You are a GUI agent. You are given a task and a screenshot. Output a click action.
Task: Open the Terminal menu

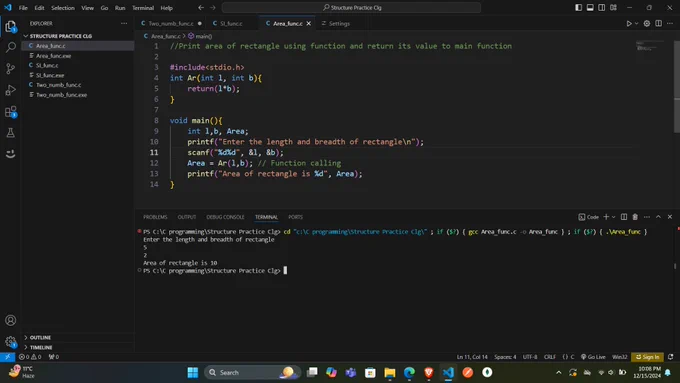coord(143,8)
